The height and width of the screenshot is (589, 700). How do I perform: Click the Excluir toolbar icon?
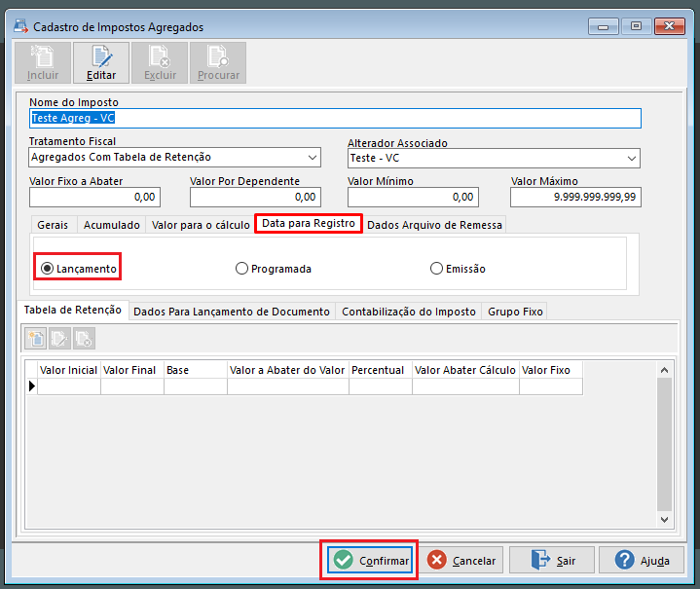pyautogui.click(x=160, y=63)
